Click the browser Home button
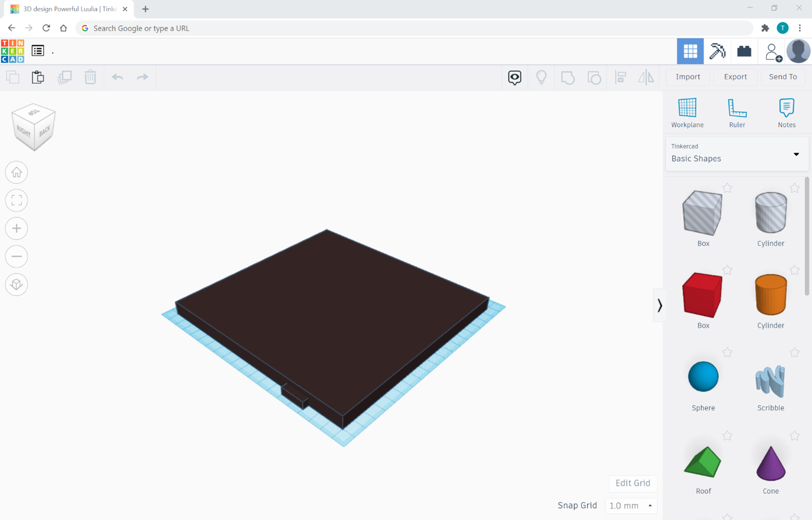Image resolution: width=812 pixels, height=520 pixels. pyautogui.click(x=63, y=28)
